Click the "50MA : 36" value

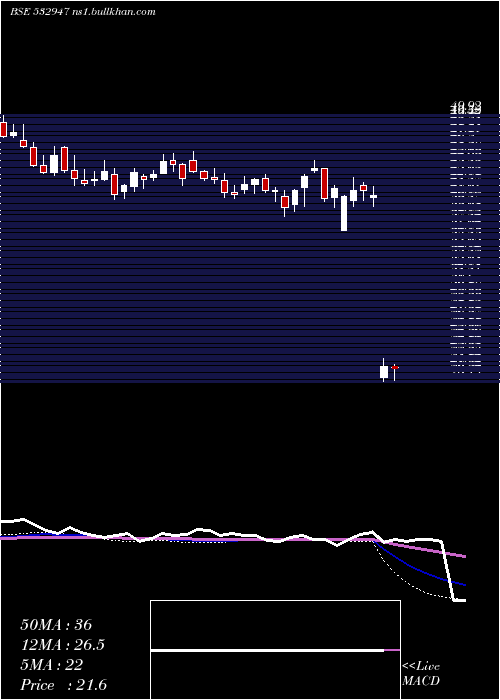tap(56, 625)
